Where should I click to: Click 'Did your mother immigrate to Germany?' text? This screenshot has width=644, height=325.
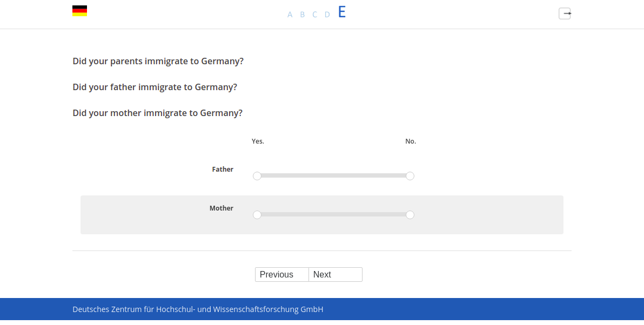click(x=158, y=113)
